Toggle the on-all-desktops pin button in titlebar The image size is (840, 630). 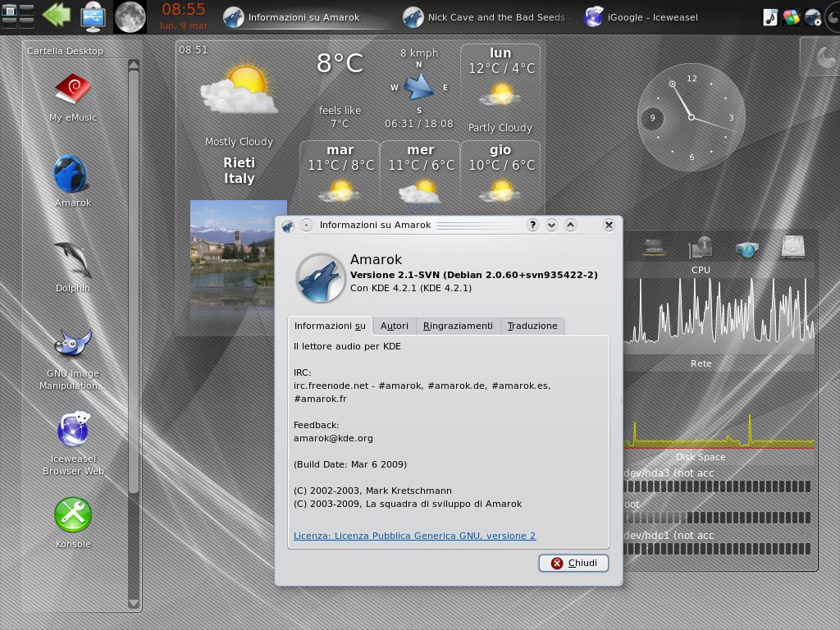307,225
